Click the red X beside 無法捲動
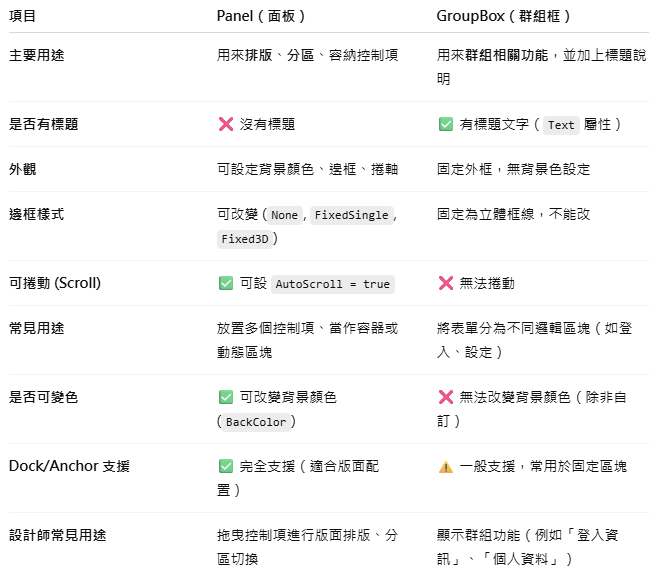Screen dimensions: 655x575 (x=446, y=283)
